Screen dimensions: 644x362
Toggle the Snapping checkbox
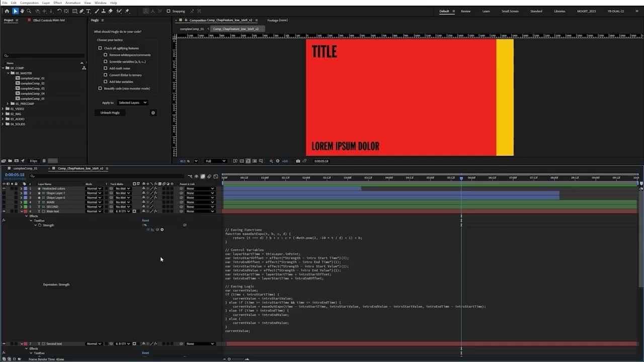(x=169, y=11)
